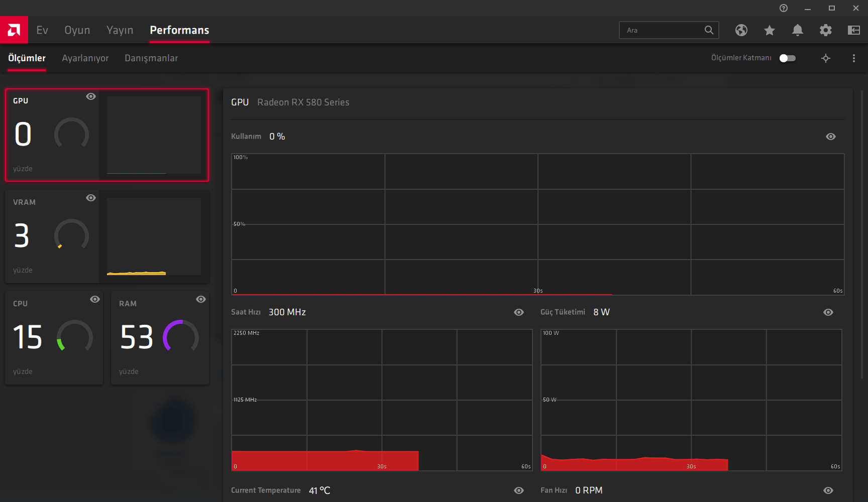The image size is (868, 502).
Task: Click the Ara search field
Action: click(662, 30)
